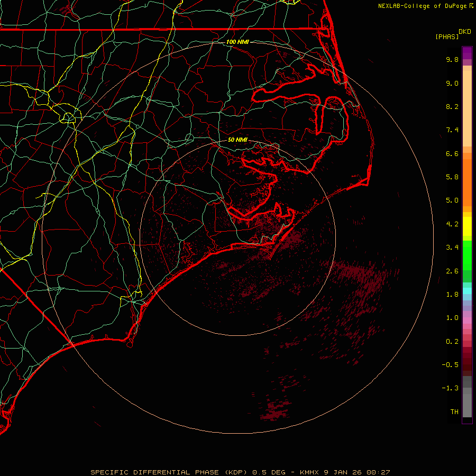Click the purple swatch atop the color bar

click(x=467, y=53)
